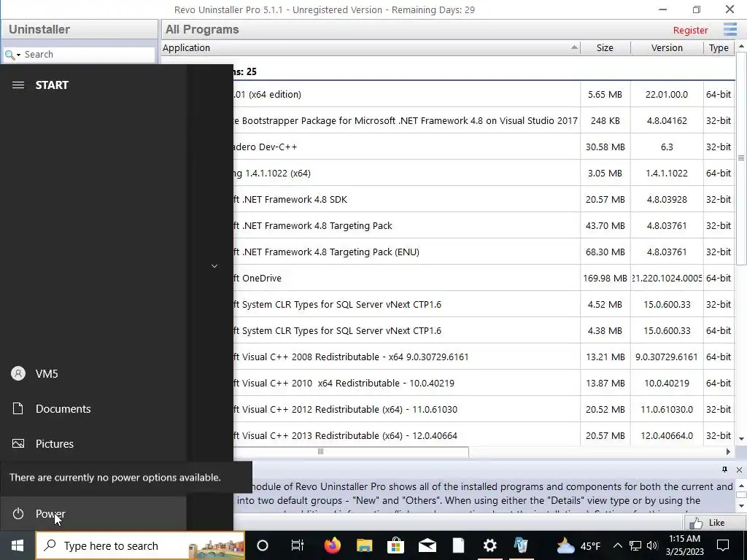Click the 1.4.1.1022 (x64) program row
Screen dimensions: 747x560
click(x=483, y=173)
